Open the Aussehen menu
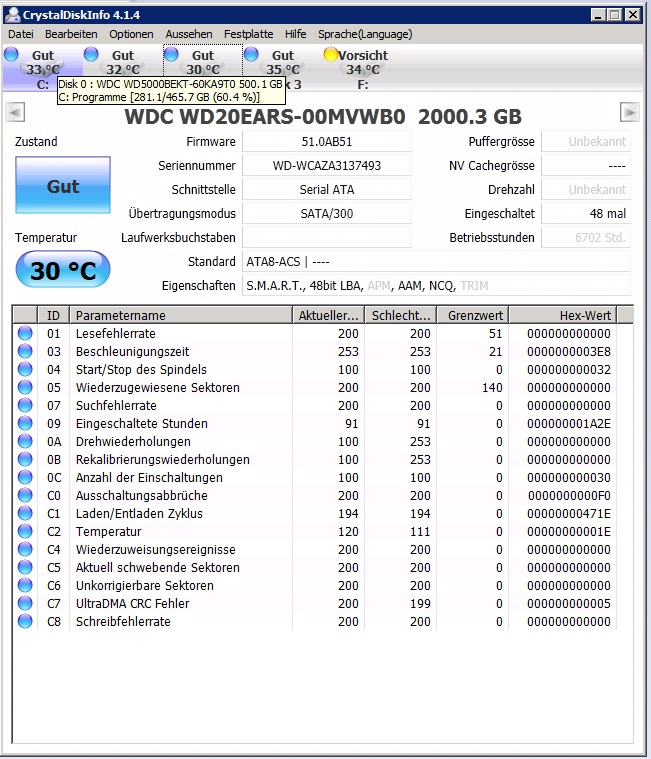 (189, 34)
